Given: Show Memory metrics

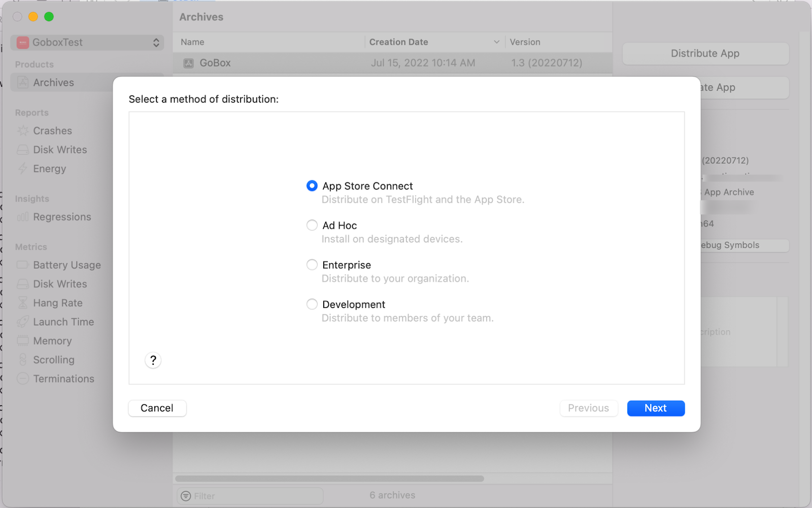Looking at the screenshot, I should (52, 341).
